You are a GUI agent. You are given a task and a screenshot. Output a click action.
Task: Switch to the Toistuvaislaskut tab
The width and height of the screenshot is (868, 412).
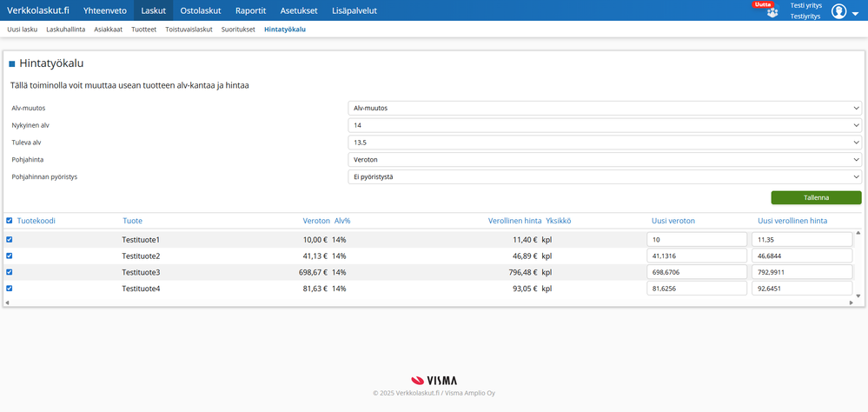click(189, 29)
